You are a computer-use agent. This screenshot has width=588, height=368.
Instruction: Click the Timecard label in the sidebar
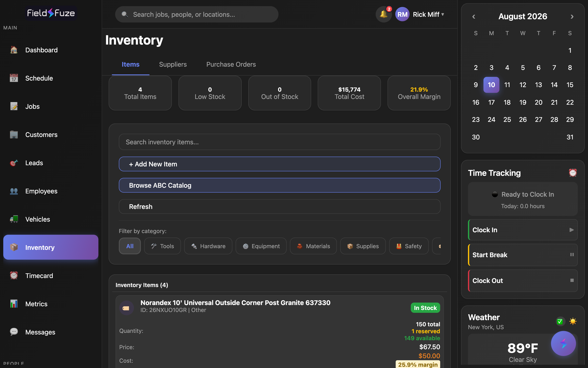39,276
